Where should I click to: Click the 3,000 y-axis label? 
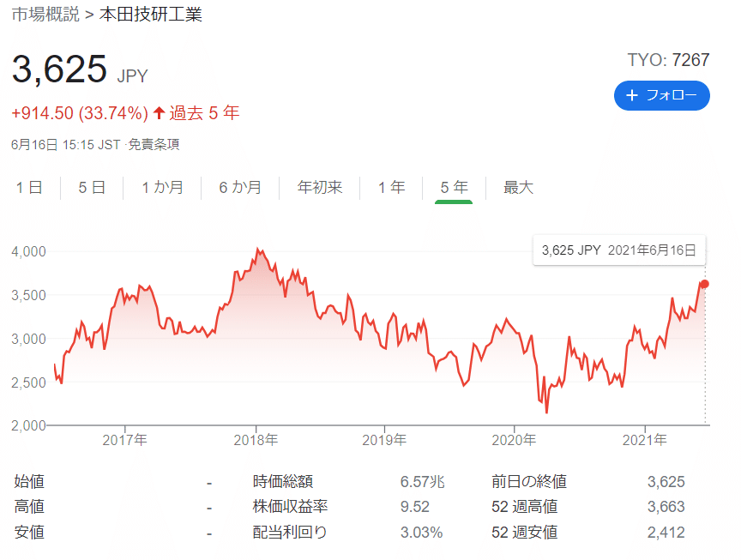29,339
